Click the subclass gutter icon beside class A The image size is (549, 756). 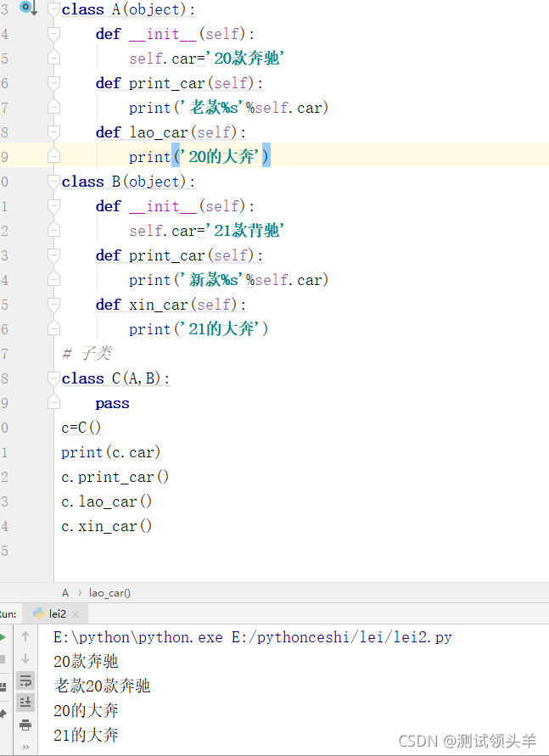click(x=26, y=8)
